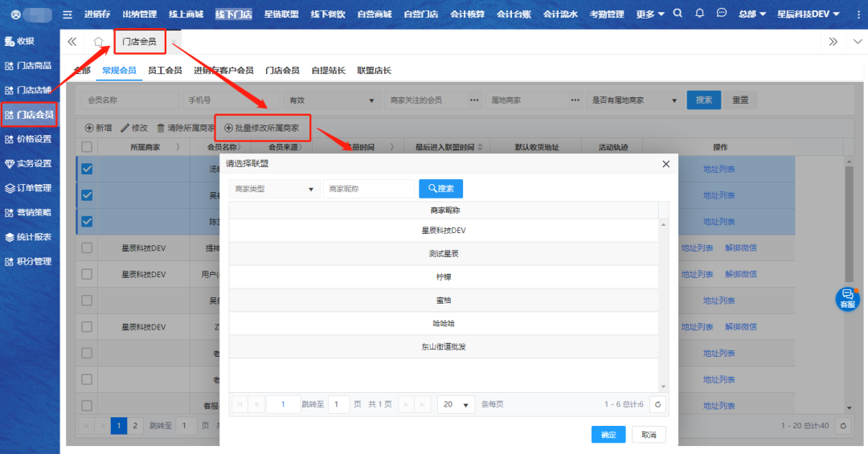Image resolution: width=868 pixels, height=454 pixels.
Task: Collapse sidebar with double-left chevron icon
Action: pyautogui.click(x=72, y=42)
